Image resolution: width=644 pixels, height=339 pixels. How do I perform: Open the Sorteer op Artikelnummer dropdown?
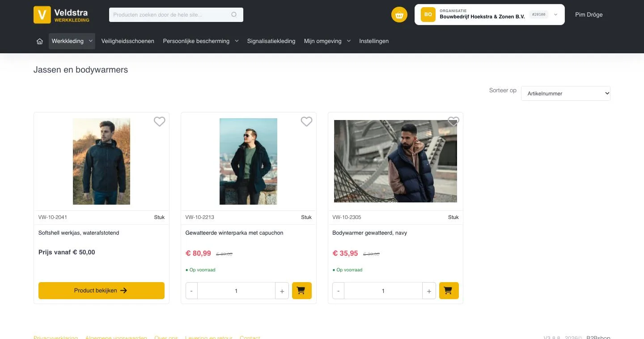coord(566,93)
